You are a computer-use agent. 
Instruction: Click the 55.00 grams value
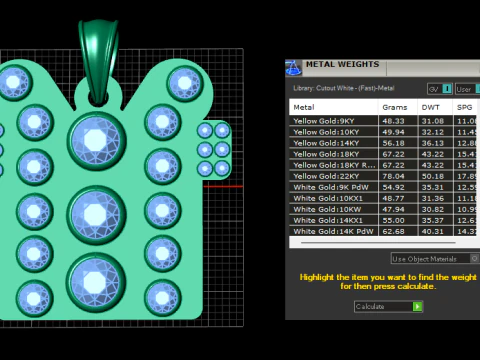393,220
